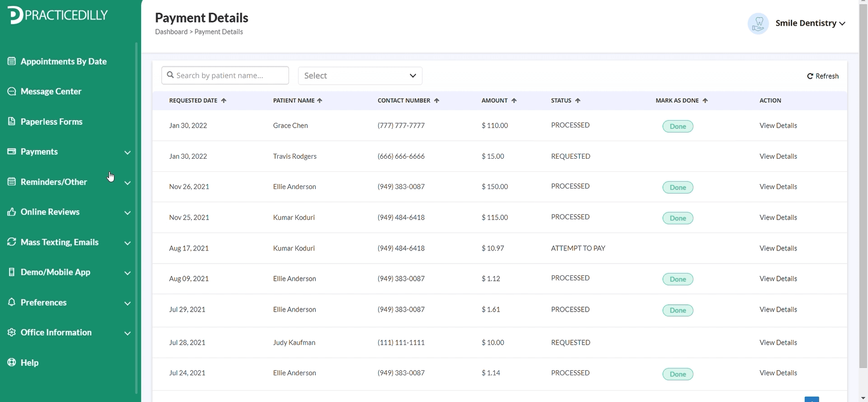Sort by Amount arrow
The width and height of the screenshot is (868, 402).
514,100
